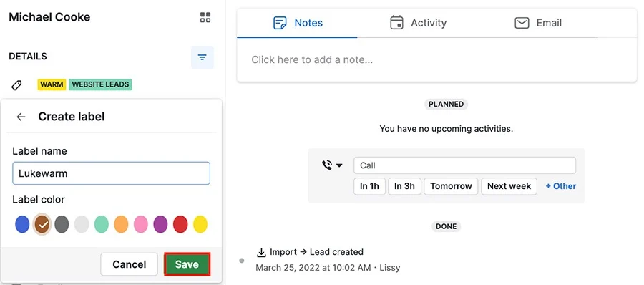Switch to the Notes tab

pos(298,23)
